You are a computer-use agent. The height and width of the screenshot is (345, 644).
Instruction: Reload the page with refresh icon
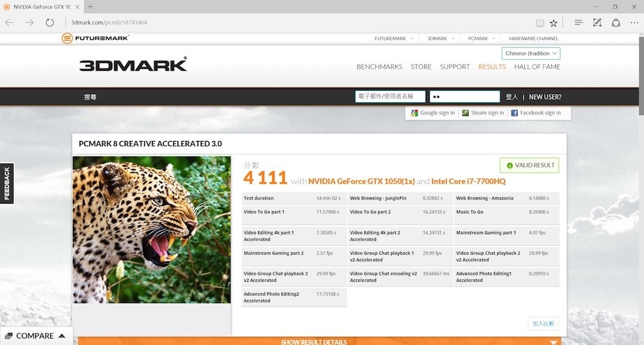tap(50, 23)
